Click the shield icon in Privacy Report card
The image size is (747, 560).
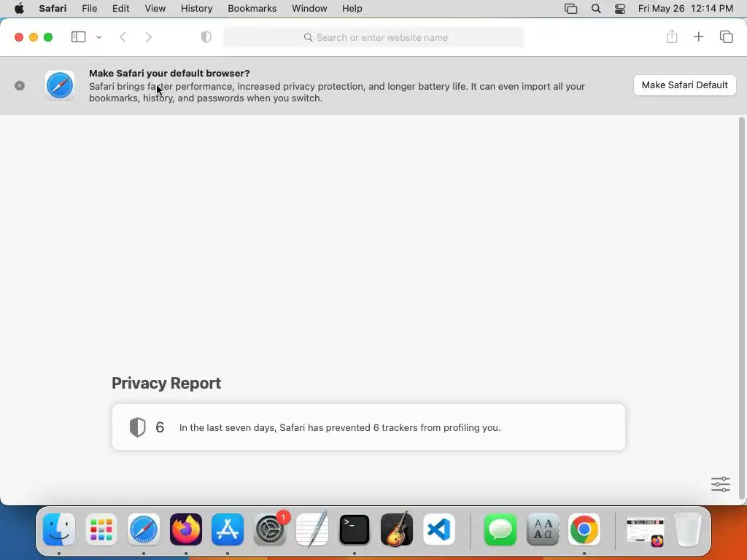(137, 427)
